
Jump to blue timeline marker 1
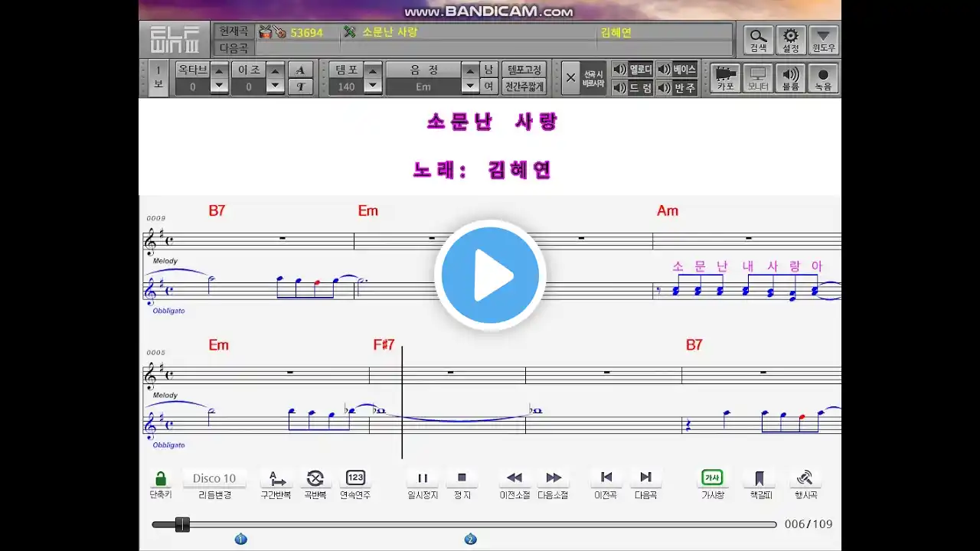point(240,540)
